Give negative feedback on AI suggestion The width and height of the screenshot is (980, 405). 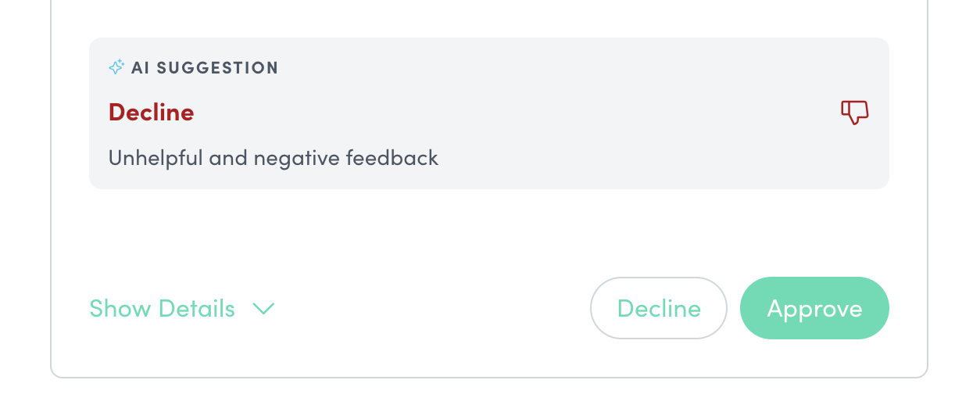pos(854,112)
